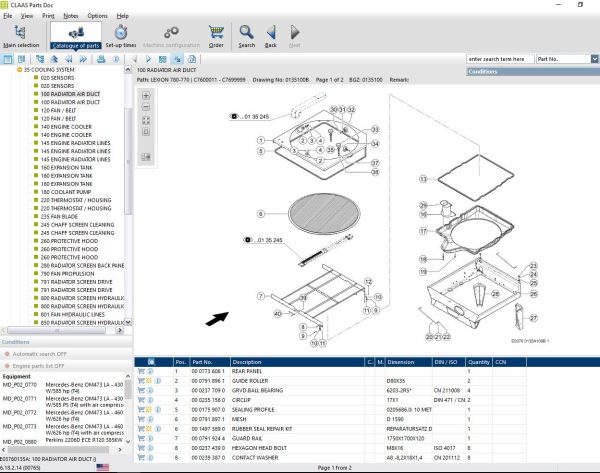Collapse the 35 COOLING SYSTEM node
This screenshot has height=473, width=600.
click(20, 70)
